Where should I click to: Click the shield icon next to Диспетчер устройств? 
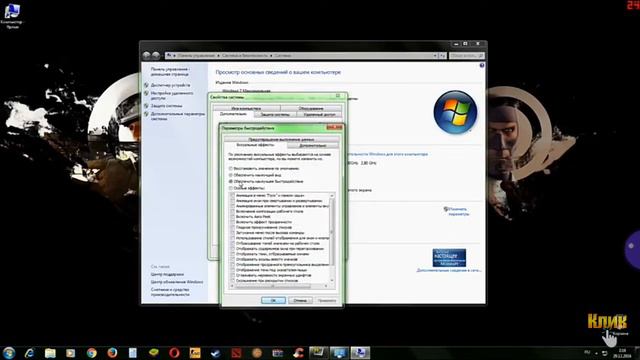coord(147,85)
